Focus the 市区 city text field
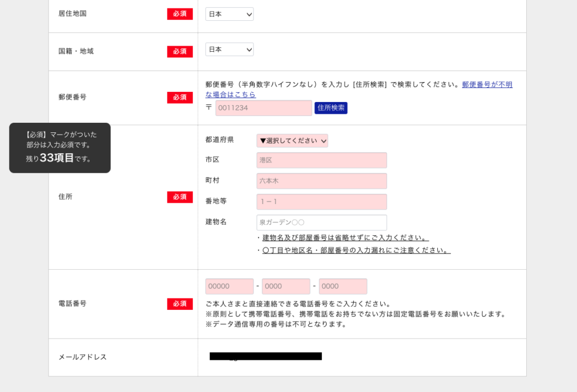This screenshot has width=577, height=392. 321,161
